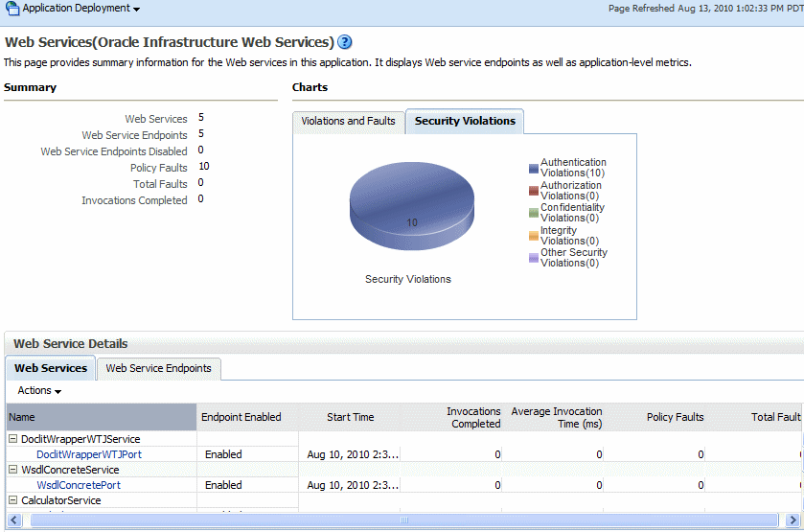The image size is (804, 532).
Task: Click the Name column header
Action: (x=102, y=417)
